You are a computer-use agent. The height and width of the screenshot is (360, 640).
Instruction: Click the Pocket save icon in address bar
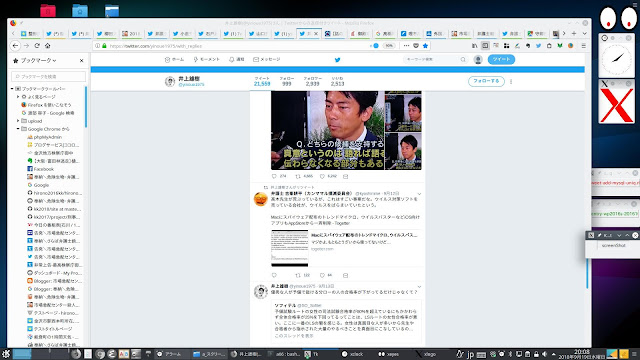pos(416,46)
